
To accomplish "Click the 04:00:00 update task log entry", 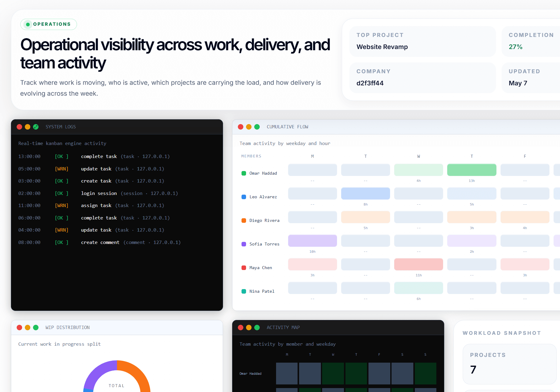I will 117,230.
